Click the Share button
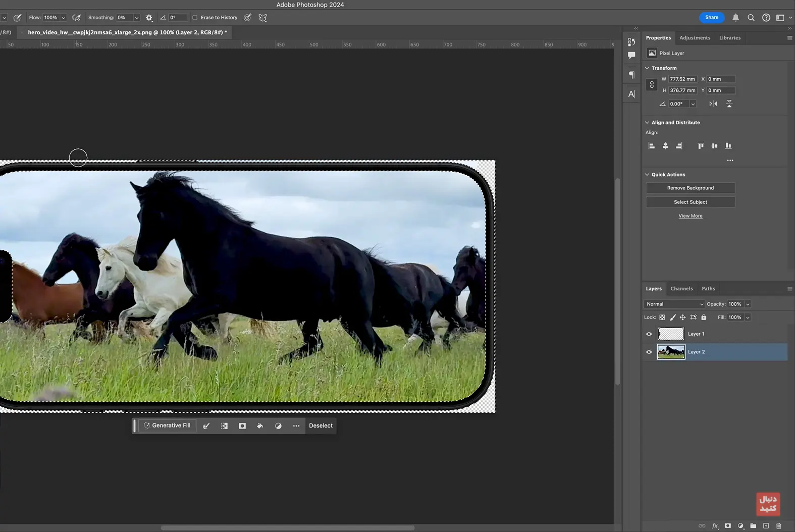This screenshot has width=795, height=532. pos(712,18)
